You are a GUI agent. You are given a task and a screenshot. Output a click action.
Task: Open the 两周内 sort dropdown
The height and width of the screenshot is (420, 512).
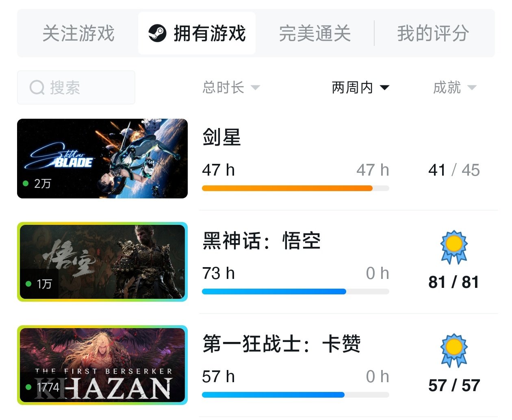360,87
